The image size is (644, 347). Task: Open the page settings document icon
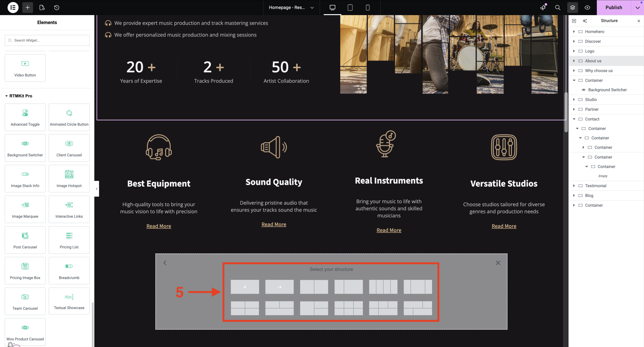point(42,8)
